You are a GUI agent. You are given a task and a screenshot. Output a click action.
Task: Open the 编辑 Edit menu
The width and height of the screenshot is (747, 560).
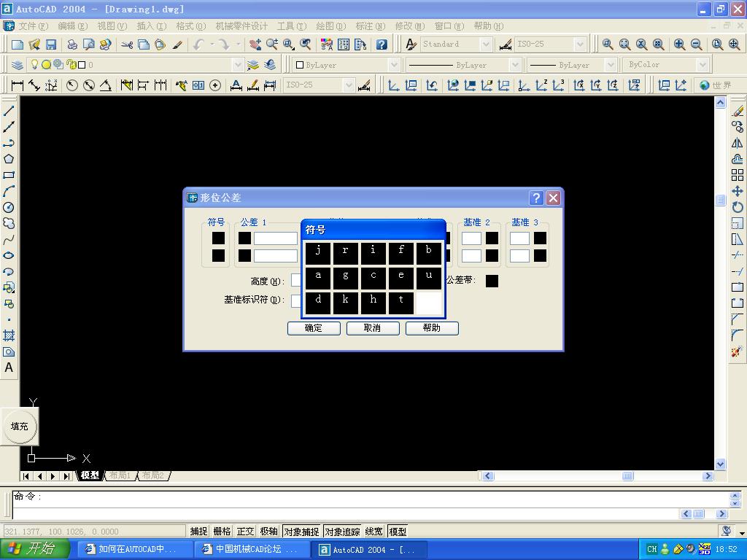click(72, 26)
